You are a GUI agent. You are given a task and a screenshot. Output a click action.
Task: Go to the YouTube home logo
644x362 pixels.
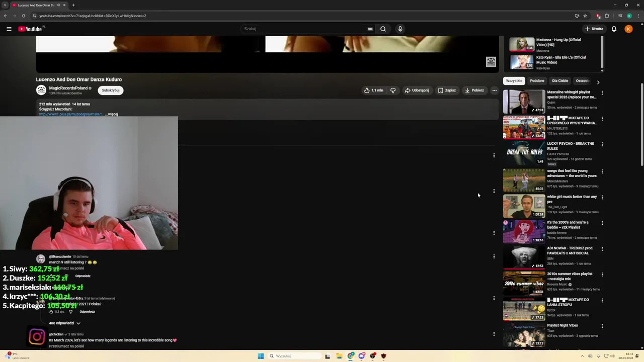click(x=30, y=29)
